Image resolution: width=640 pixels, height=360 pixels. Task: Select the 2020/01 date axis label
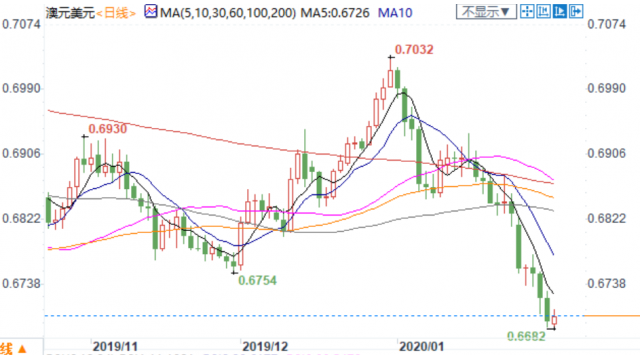tap(421, 347)
